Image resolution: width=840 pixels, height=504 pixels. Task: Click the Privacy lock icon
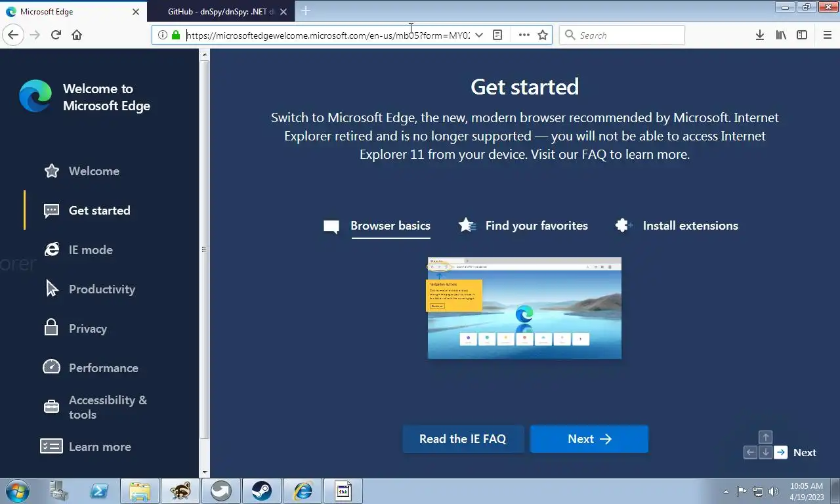(x=51, y=327)
